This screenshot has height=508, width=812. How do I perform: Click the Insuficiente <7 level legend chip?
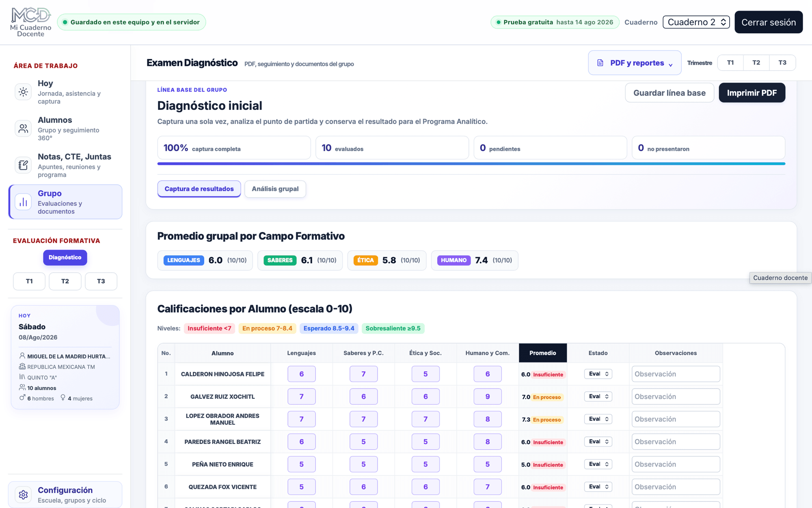(x=209, y=328)
